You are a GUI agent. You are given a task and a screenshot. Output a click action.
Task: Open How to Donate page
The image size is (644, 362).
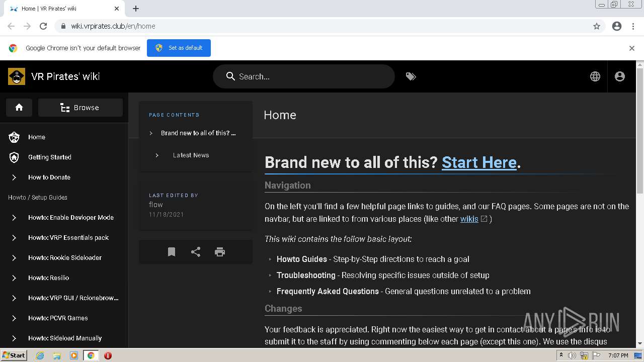(49, 177)
